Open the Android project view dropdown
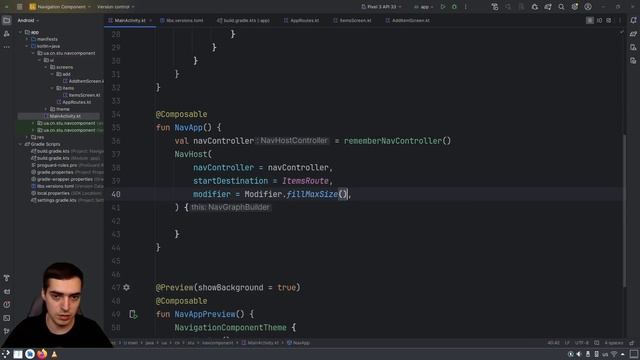 point(28,20)
